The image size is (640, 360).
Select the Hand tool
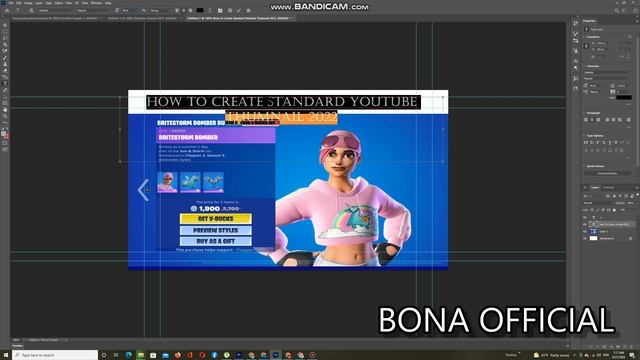point(5,109)
